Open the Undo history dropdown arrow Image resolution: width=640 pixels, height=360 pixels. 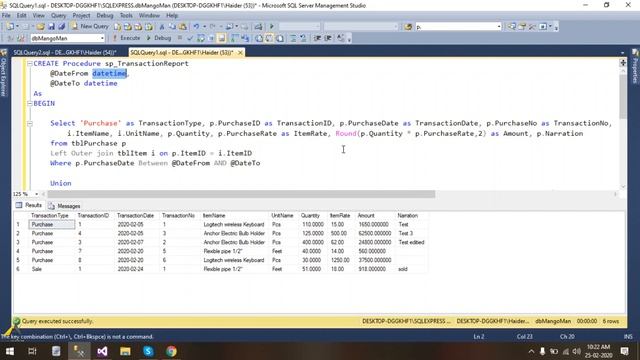204,27
